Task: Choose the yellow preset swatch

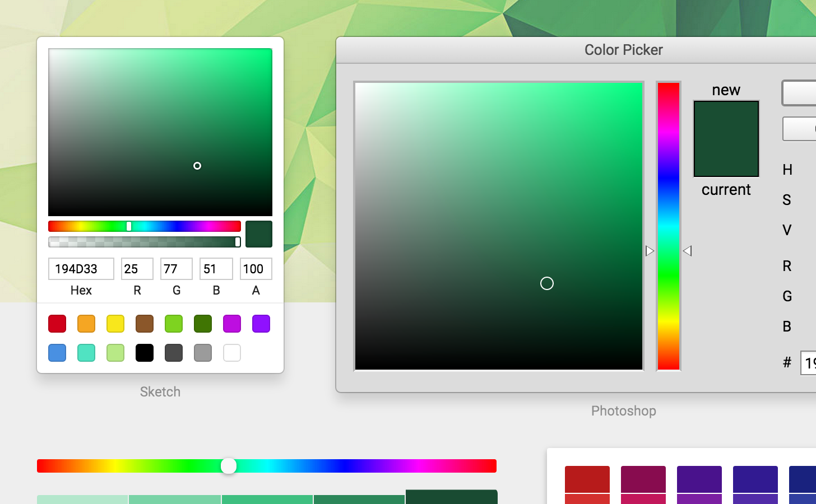Action: [115, 324]
